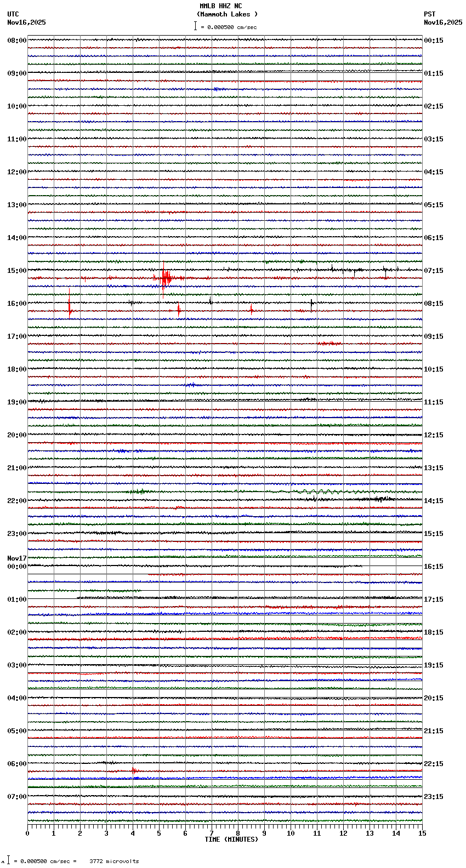Click the station title MMLB HHZ NC

point(220,6)
